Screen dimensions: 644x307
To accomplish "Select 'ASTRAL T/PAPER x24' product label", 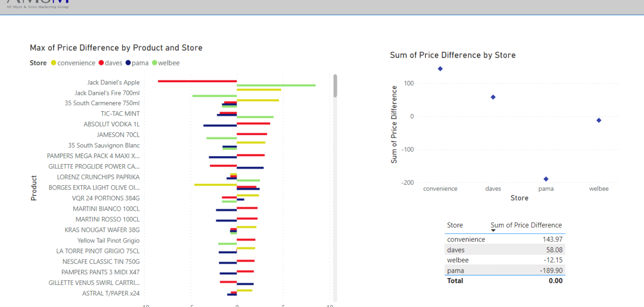I will click(x=111, y=294).
